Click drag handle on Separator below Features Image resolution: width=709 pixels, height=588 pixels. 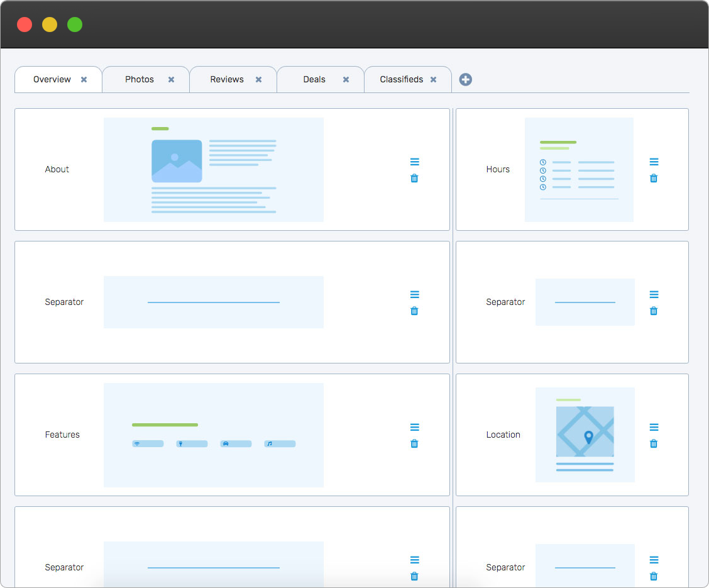click(415, 560)
